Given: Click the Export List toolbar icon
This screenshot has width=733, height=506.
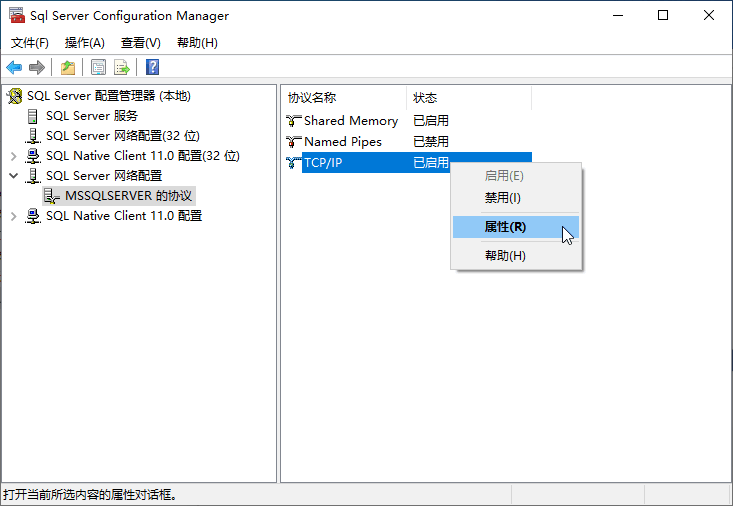Looking at the screenshot, I should click(x=122, y=67).
